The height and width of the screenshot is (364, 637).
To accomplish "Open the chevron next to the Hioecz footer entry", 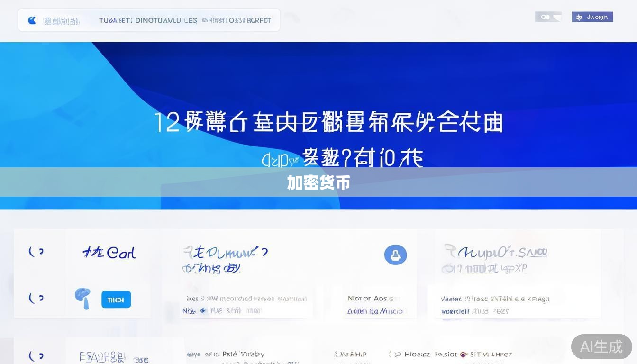I will click(x=397, y=354).
